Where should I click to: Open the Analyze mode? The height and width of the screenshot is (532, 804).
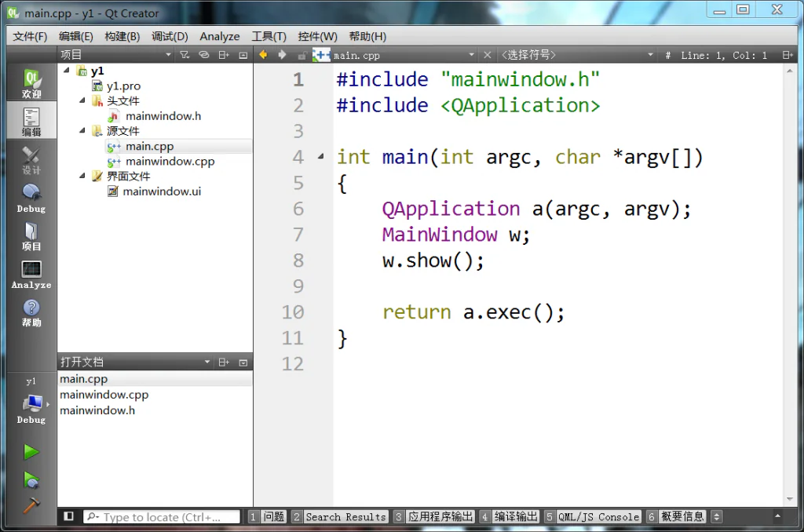(31, 275)
